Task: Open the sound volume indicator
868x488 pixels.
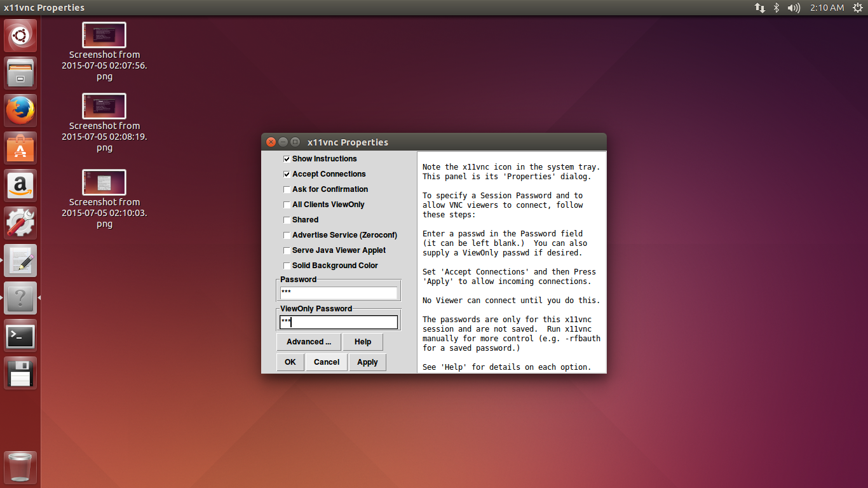Action: tap(794, 8)
